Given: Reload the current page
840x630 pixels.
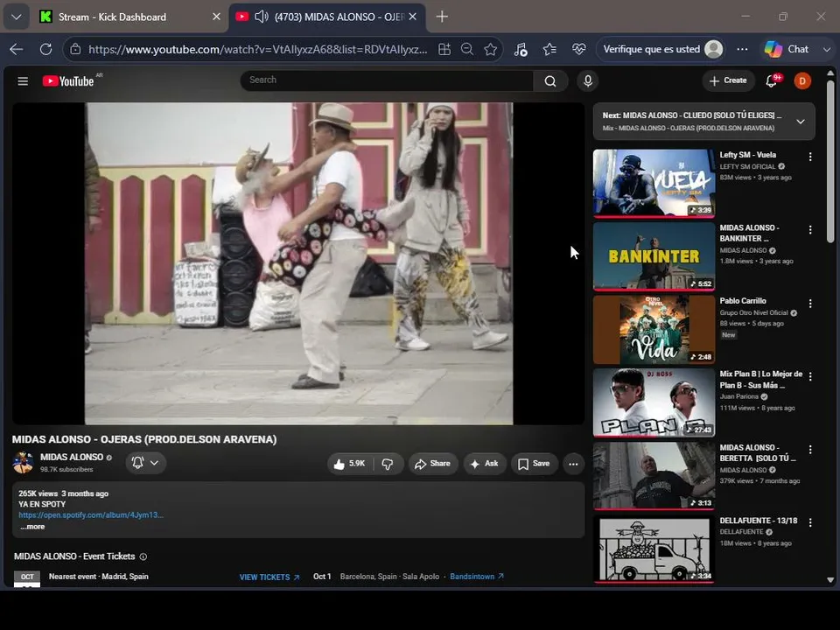Looking at the screenshot, I should (46, 49).
